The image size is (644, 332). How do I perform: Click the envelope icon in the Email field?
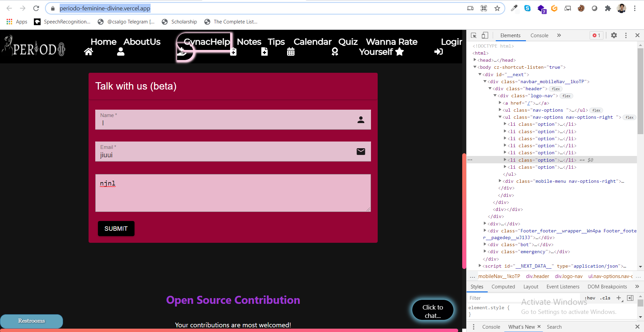(x=361, y=152)
